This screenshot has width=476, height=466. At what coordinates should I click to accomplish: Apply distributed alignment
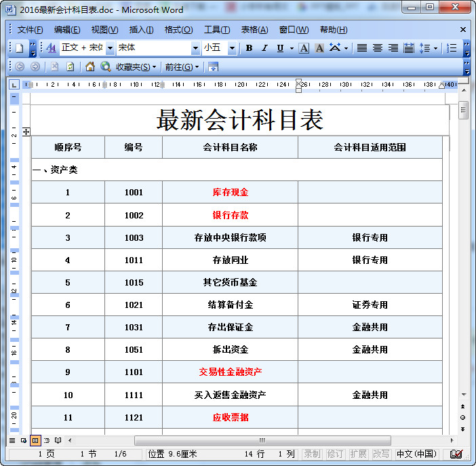pos(409,48)
